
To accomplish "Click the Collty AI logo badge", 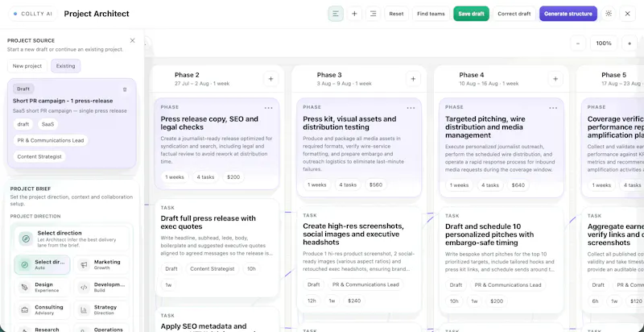I will coord(33,14).
